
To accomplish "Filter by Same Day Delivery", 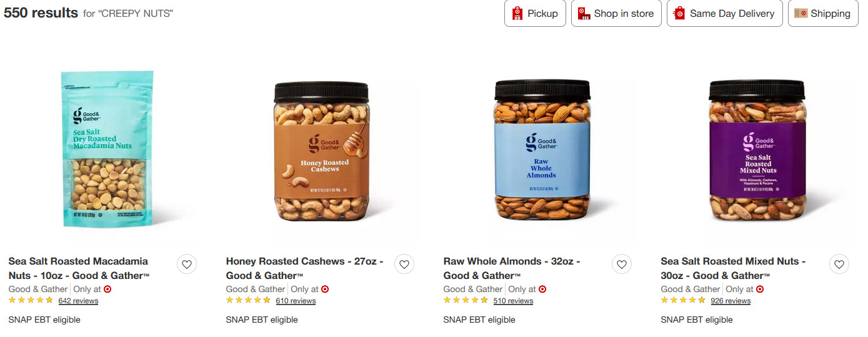I will tap(725, 13).
